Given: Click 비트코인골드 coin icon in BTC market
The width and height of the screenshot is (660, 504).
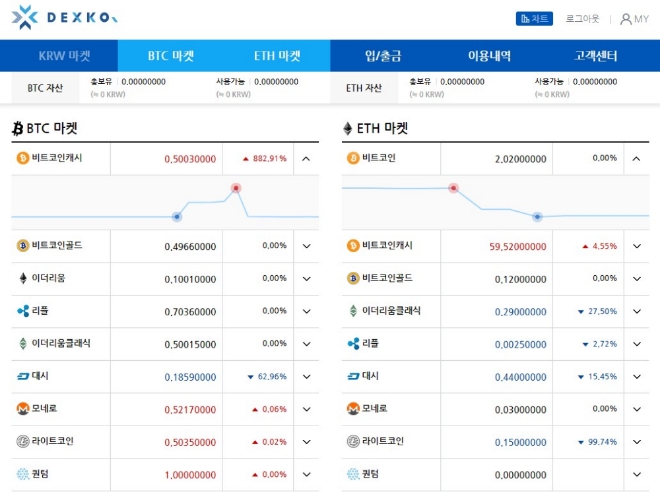Looking at the screenshot, I should tap(23, 245).
